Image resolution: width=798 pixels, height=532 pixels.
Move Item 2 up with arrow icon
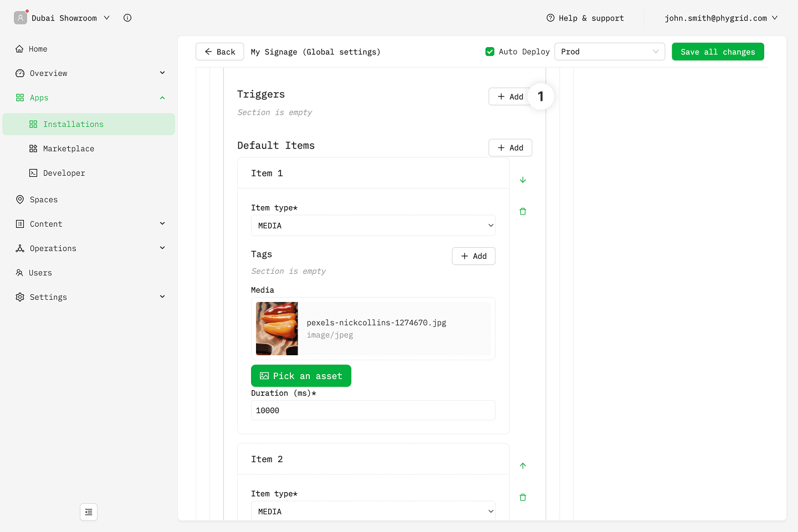click(523, 465)
